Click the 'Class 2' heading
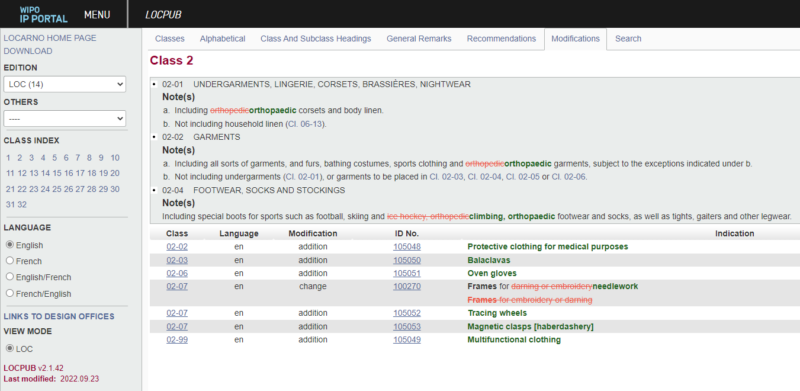The width and height of the screenshot is (800, 391). 171,61
